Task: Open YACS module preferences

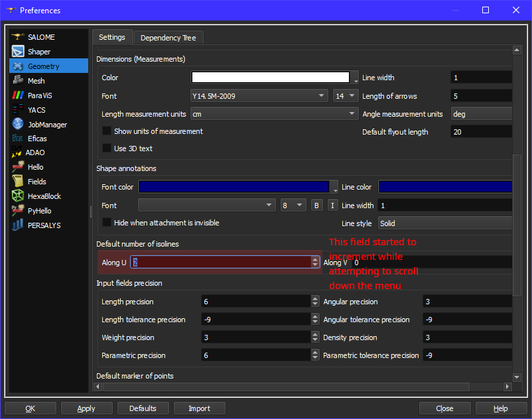Action: click(x=36, y=110)
